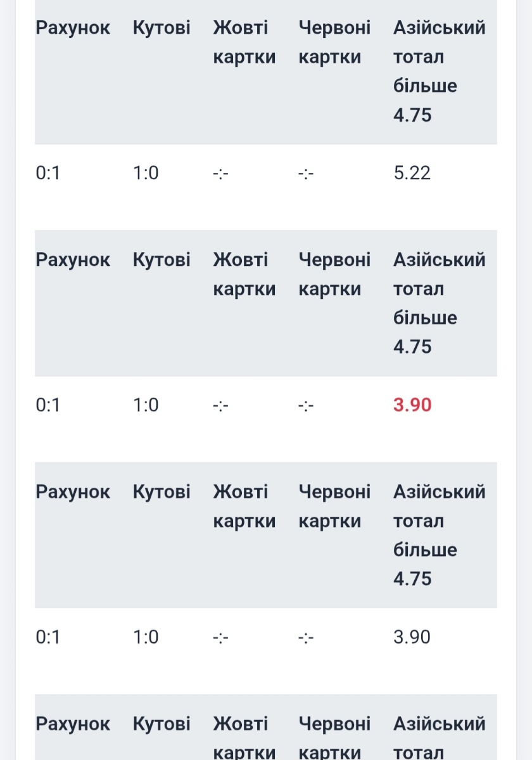Tap Жовті картки header in the third table
This screenshot has height=760, width=532.
click(244, 506)
